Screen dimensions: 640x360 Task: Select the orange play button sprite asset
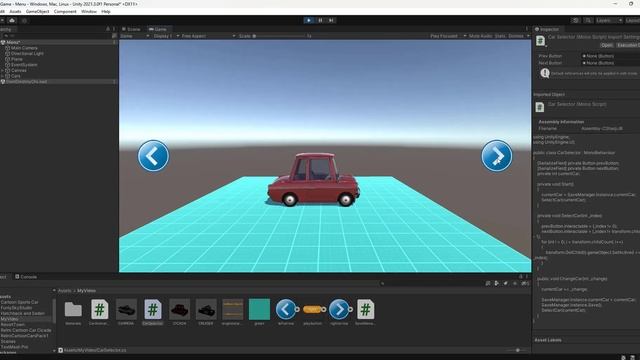pyautogui.click(x=313, y=309)
